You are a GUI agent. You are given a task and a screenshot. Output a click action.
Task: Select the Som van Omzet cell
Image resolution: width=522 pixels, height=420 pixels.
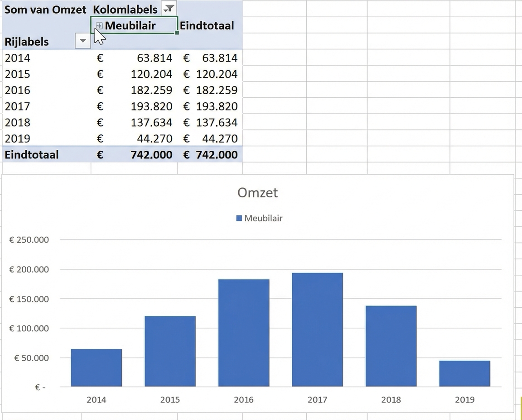pos(45,9)
